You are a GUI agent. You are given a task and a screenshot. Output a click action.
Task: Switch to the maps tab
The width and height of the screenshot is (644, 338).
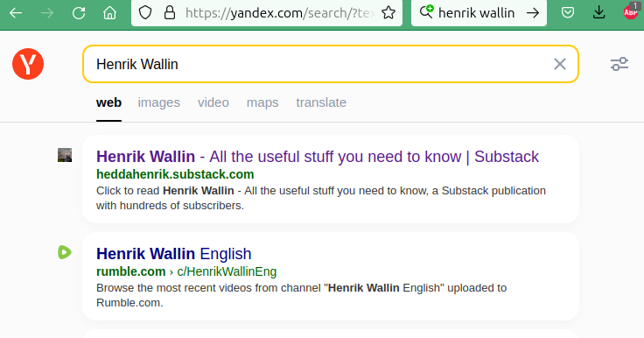click(262, 102)
